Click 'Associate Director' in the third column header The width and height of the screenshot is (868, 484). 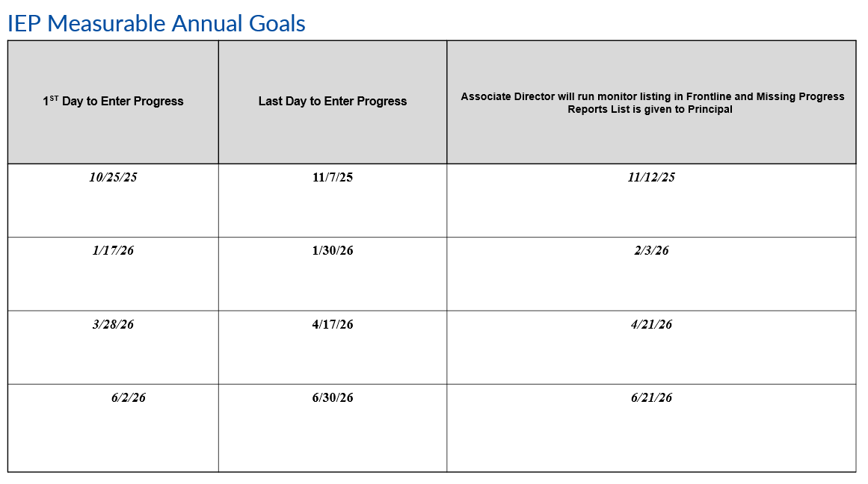click(507, 96)
